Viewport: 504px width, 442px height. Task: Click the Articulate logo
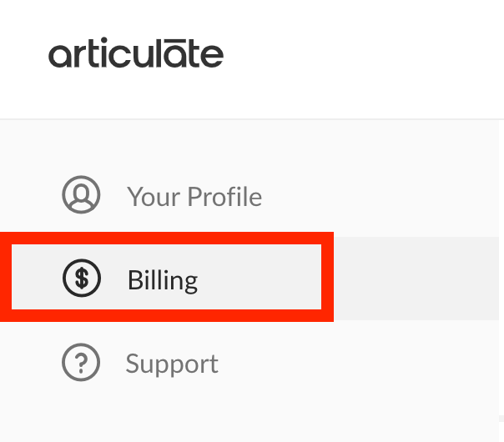click(x=136, y=55)
